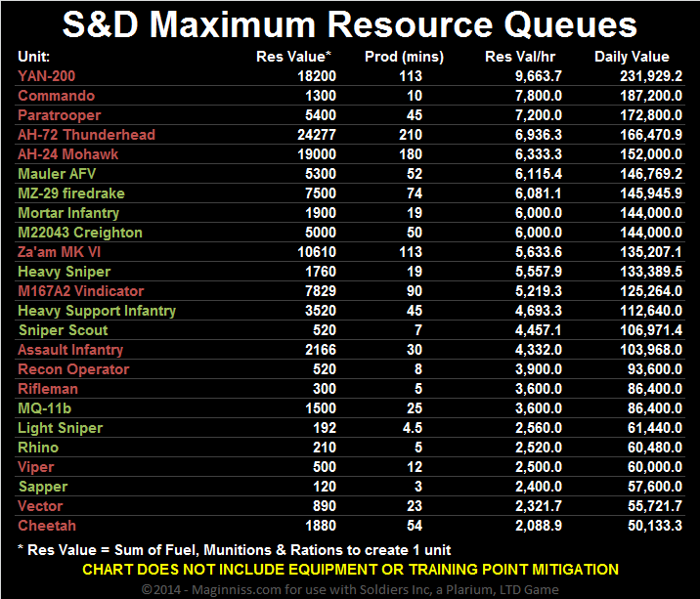700x599 pixels.
Task: Select the 'Daily Value' column header
Action: coord(632,57)
